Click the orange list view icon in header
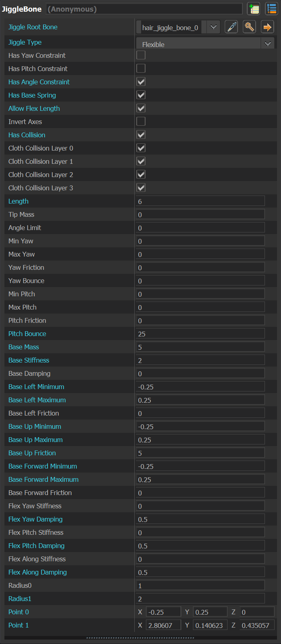The height and width of the screenshot is (644, 281). [271, 8]
